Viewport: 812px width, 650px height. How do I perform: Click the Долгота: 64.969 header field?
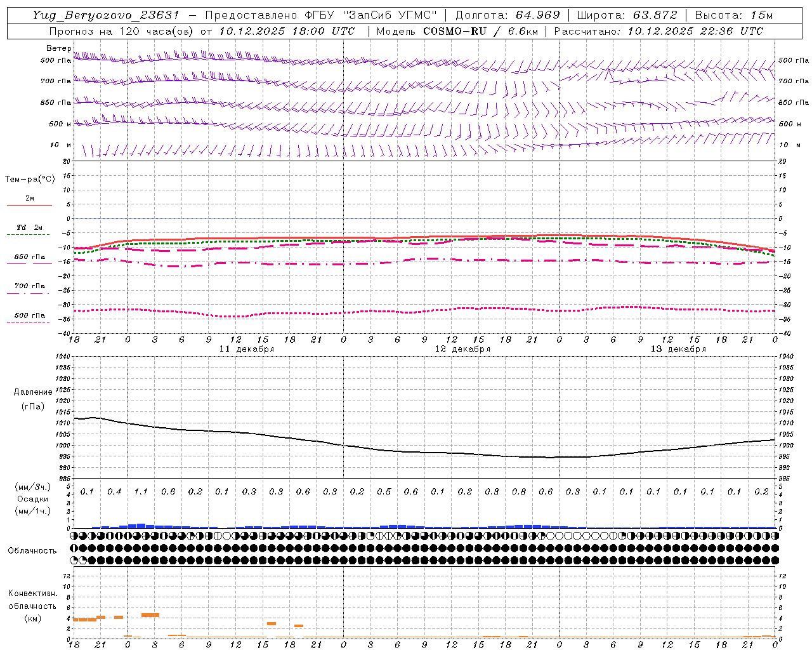(x=507, y=15)
